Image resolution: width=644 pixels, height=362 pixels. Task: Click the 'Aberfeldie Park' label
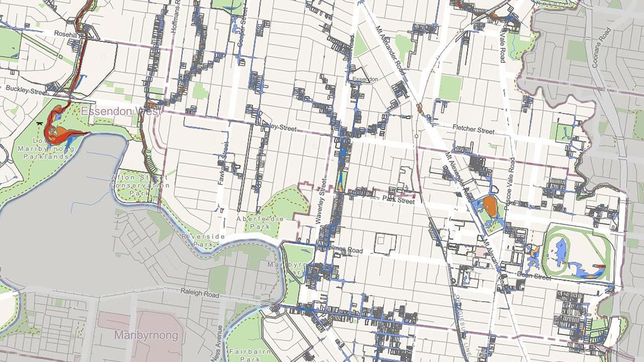[x=260, y=223]
